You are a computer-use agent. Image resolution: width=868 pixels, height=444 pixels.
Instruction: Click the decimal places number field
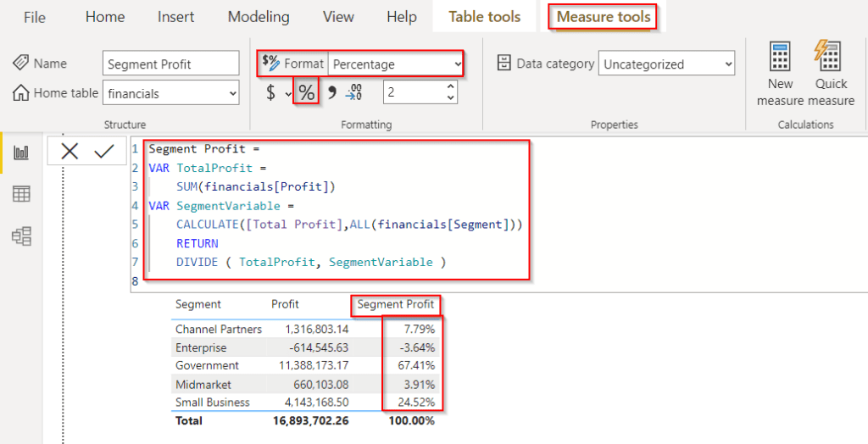click(x=414, y=92)
